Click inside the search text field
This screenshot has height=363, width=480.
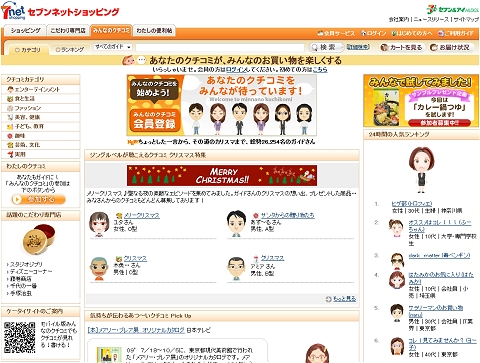pyautogui.click(x=220, y=47)
